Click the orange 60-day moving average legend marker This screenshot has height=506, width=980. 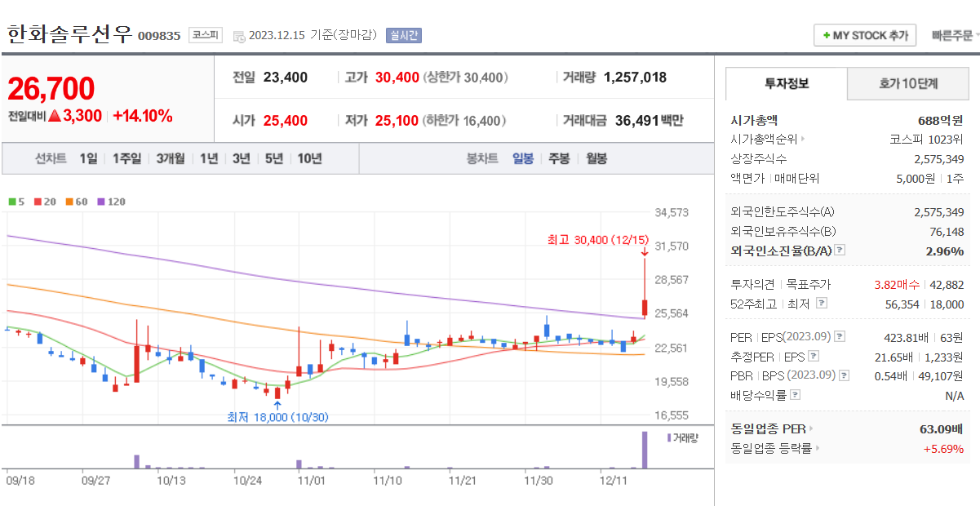coord(69,202)
